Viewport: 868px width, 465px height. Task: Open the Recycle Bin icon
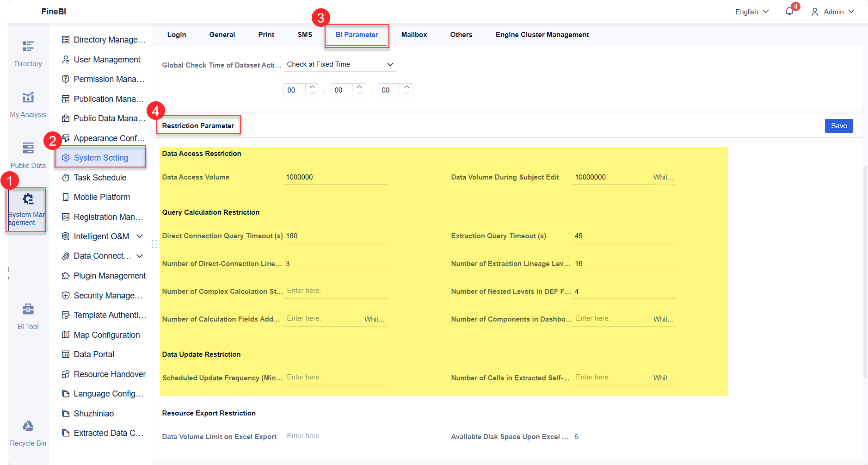click(x=28, y=426)
